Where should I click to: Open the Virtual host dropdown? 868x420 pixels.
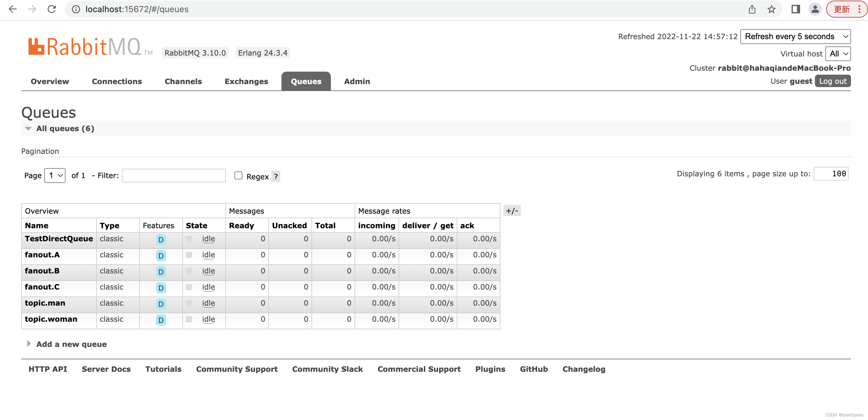pyautogui.click(x=838, y=54)
